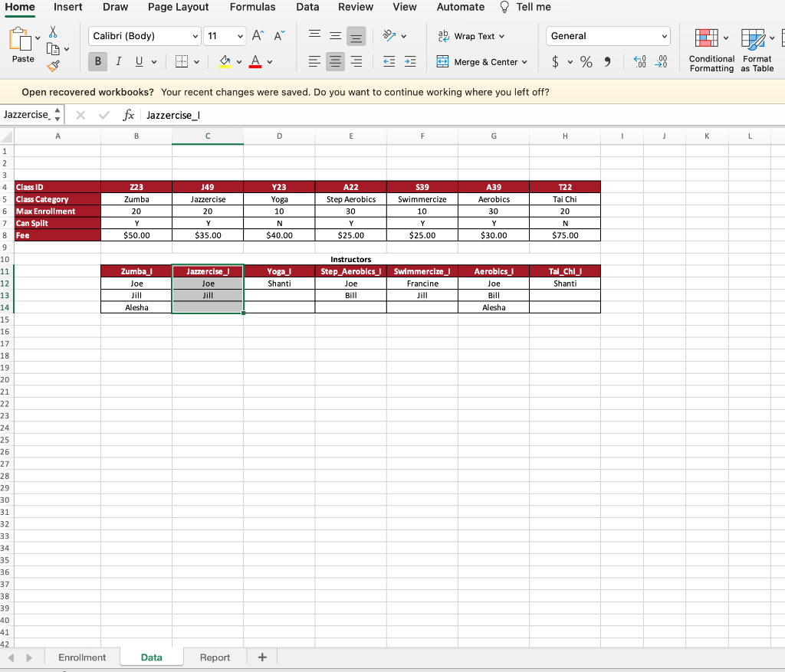The width and height of the screenshot is (785, 672).
Task: Click the Cut scissors icon
Action: pyautogui.click(x=53, y=32)
